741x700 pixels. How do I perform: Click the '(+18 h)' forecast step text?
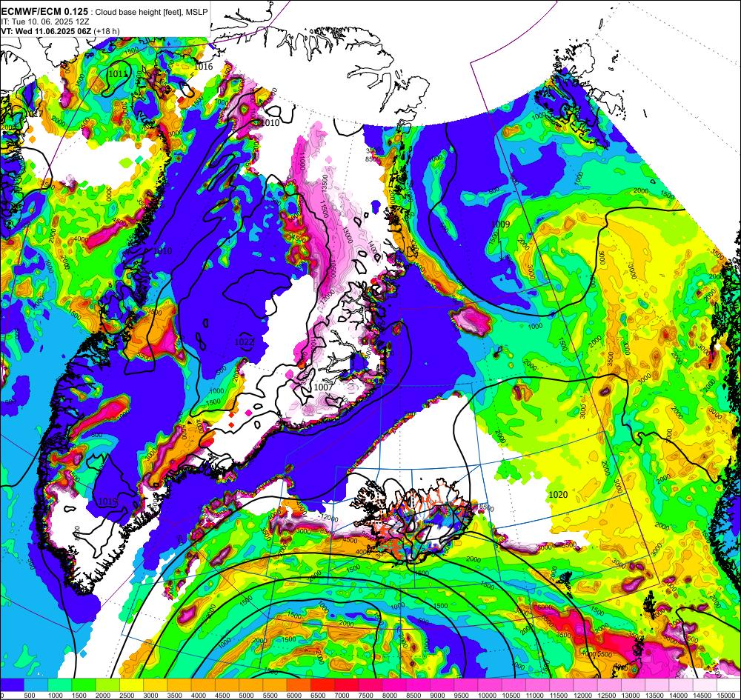(107, 31)
